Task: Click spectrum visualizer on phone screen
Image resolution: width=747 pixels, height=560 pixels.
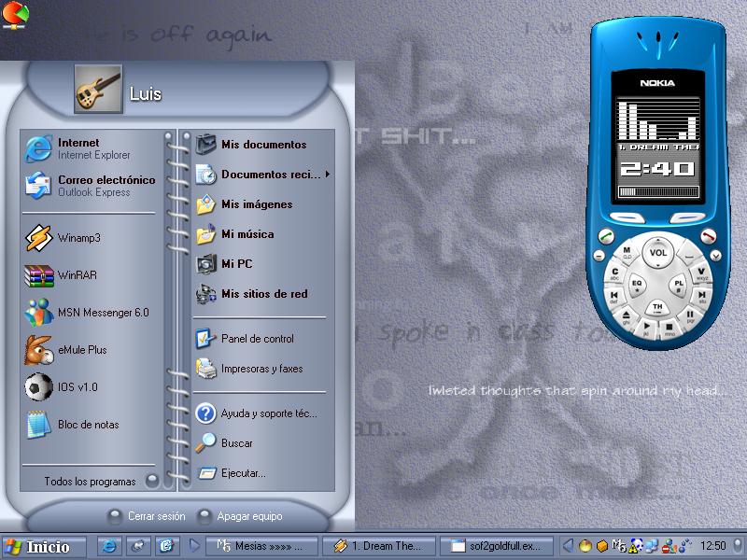Action: pyautogui.click(x=658, y=119)
